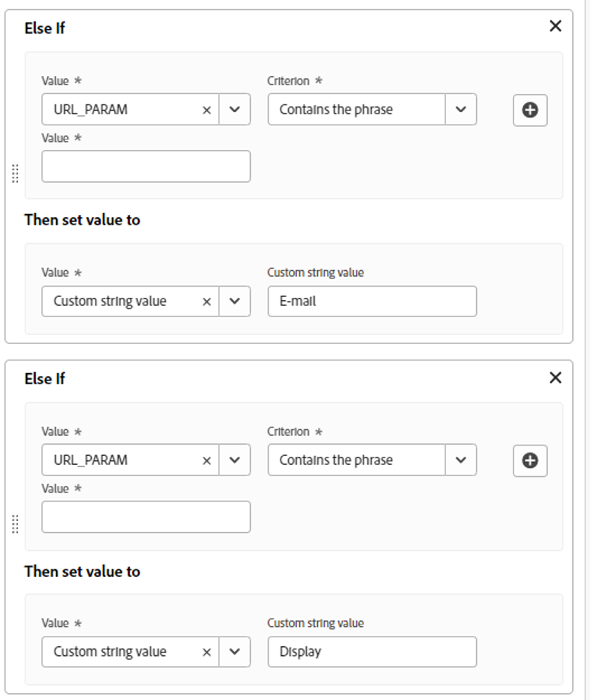
Task: Clear Custom string value selection above E-mail
Action: click(207, 301)
